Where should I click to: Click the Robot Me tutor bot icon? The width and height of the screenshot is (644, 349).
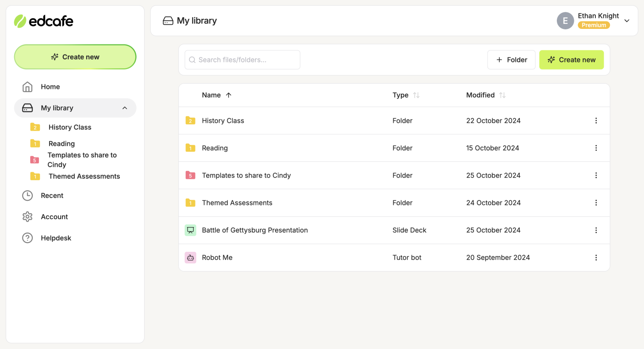[190, 258]
